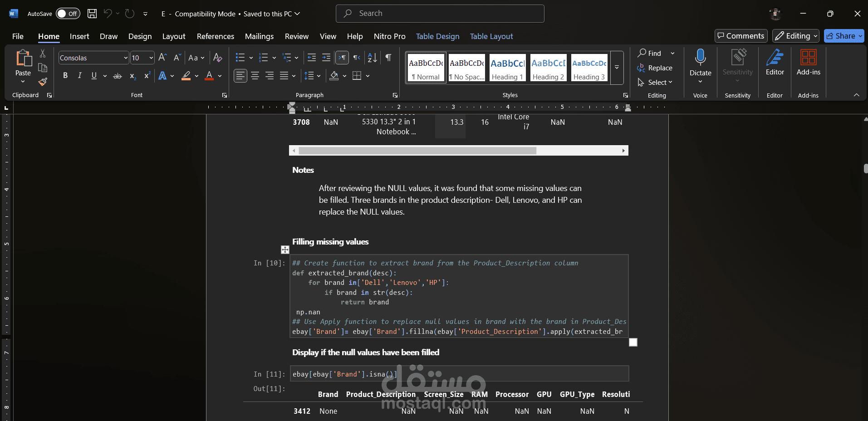The image size is (868, 421).
Task: Toggle Show/Hide paragraph marks
Action: pos(388,58)
